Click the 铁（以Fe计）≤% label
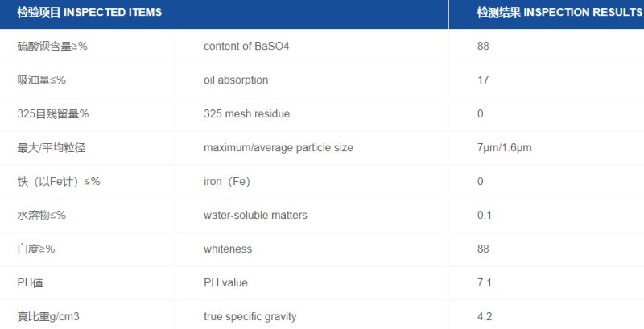 tap(59, 182)
